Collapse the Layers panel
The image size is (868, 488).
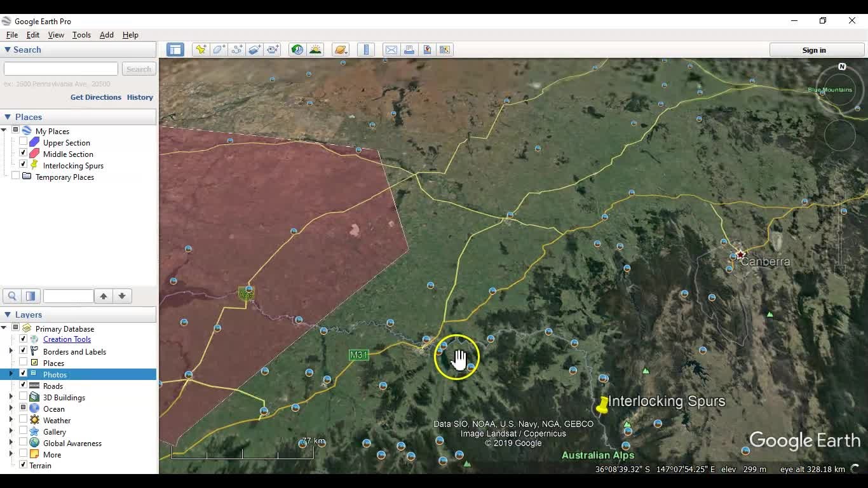(6, 315)
